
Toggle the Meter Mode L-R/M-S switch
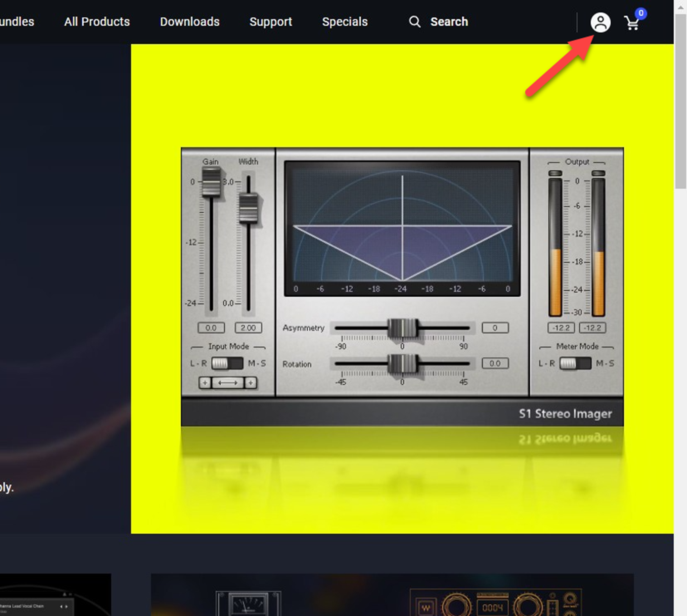(x=575, y=364)
